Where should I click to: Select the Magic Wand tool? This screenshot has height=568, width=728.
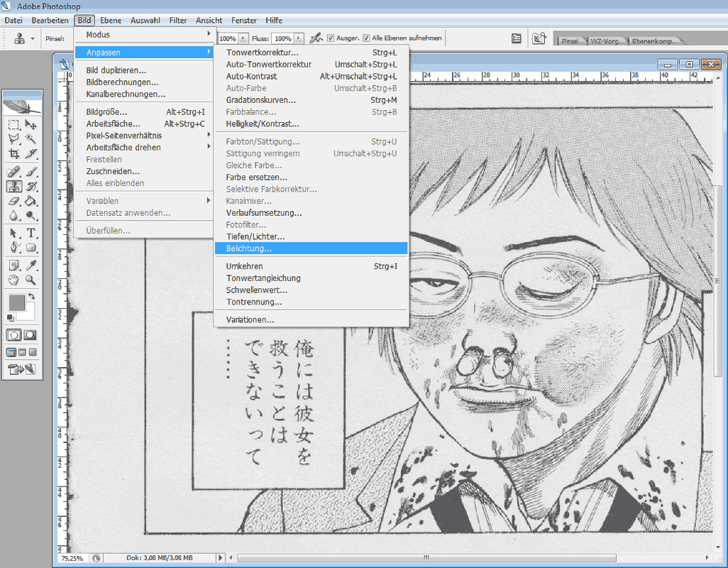(31, 139)
